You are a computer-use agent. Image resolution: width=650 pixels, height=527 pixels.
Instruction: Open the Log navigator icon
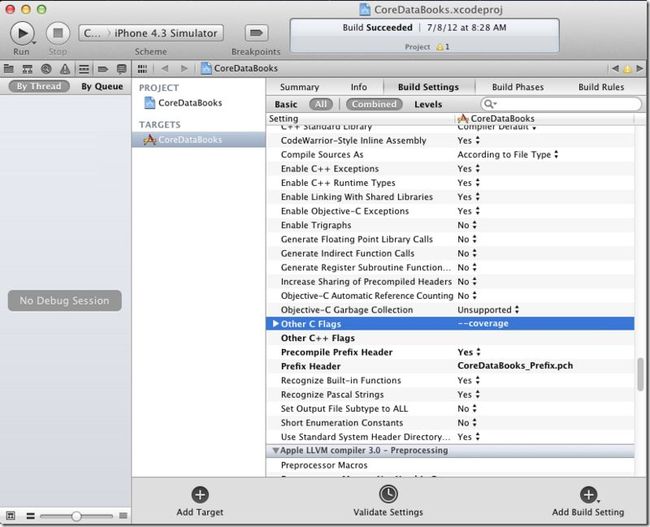(121, 69)
